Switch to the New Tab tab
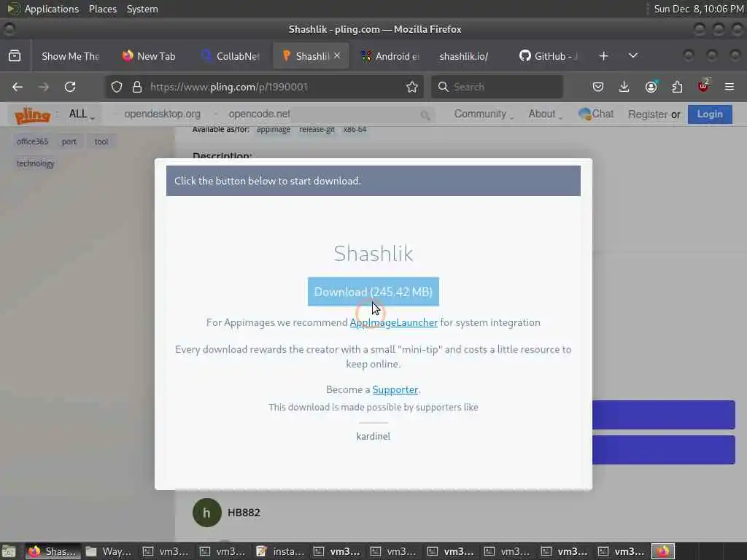This screenshot has height=560, width=747. pyautogui.click(x=149, y=56)
